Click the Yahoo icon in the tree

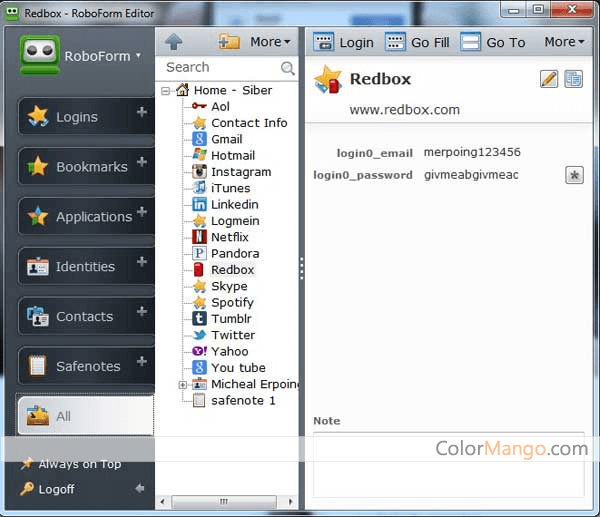coord(199,351)
